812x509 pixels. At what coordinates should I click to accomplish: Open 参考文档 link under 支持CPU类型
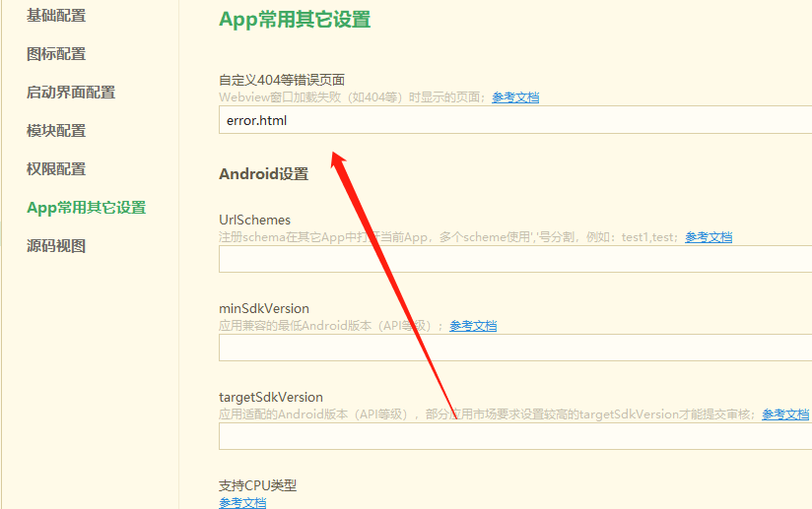[241, 503]
